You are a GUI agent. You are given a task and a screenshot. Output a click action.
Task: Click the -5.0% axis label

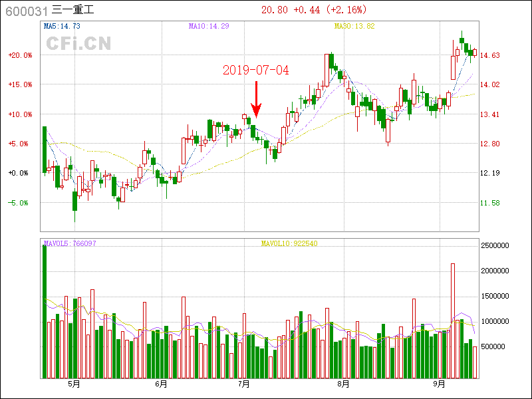point(19,203)
